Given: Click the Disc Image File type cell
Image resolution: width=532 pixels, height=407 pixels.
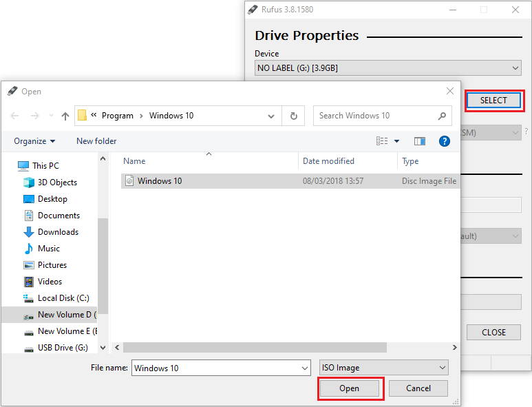Looking at the screenshot, I should (x=429, y=181).
